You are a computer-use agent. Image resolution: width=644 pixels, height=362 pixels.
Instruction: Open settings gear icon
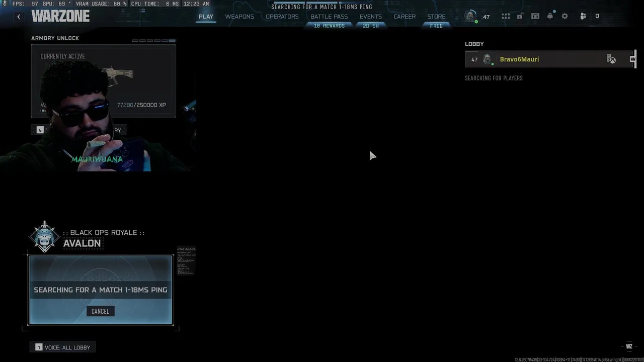[x=565, y=16]
